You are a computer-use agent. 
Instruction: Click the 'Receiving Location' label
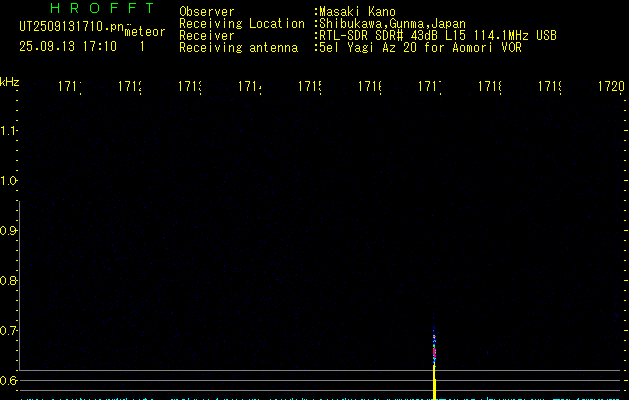[x=242, y=24]
